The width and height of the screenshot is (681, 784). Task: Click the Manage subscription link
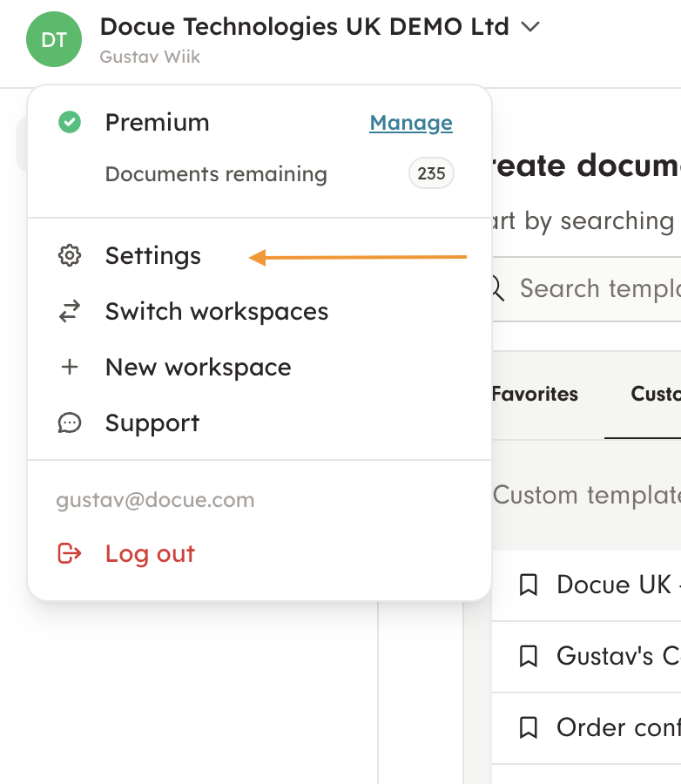click(x=411, y=123)
